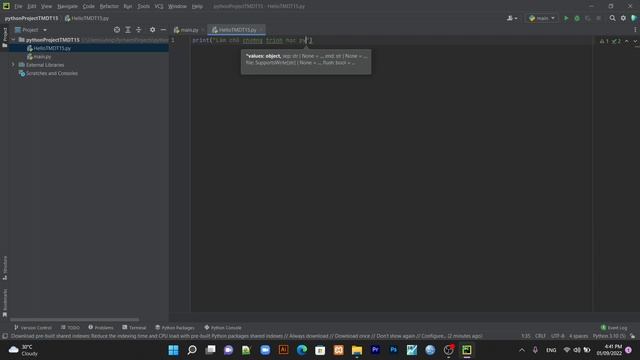Image resolution: width=640 pixels, height=360 pixels.
Task: Toggle the Project sidebar vertical tab
Action: 5,37
